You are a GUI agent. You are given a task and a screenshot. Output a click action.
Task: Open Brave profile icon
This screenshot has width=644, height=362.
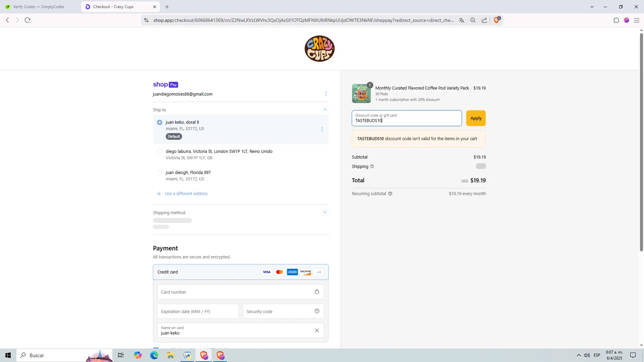626,20
